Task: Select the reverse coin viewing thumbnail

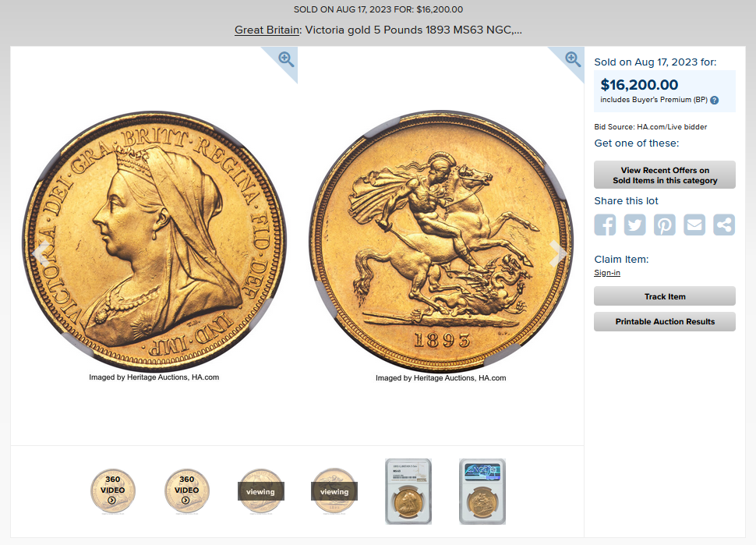Action: click(x=334, y=491)
